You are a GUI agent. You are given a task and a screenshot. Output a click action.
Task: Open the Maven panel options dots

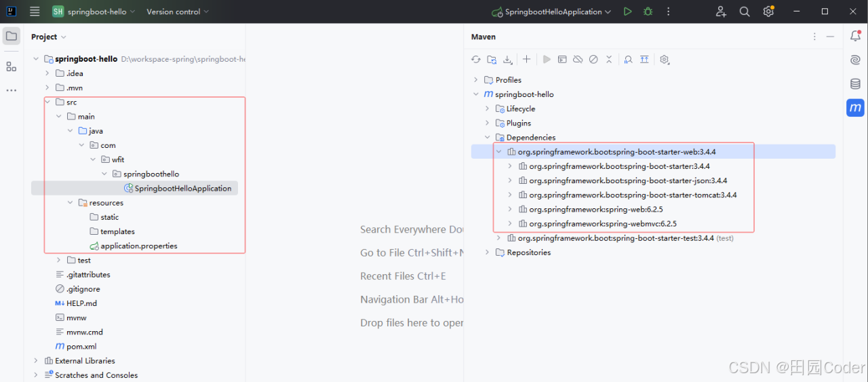(814, 37)
